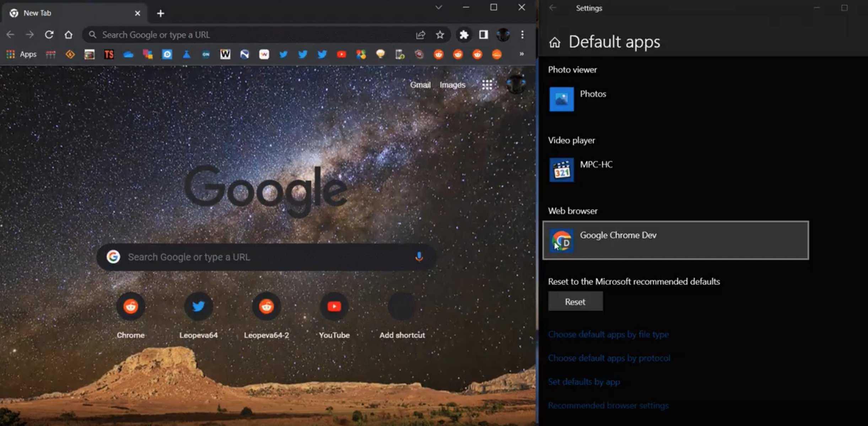Viewport: 868px width, 426px height.
Task: Bookmark this page using the star icon
Action: point(440,34)
